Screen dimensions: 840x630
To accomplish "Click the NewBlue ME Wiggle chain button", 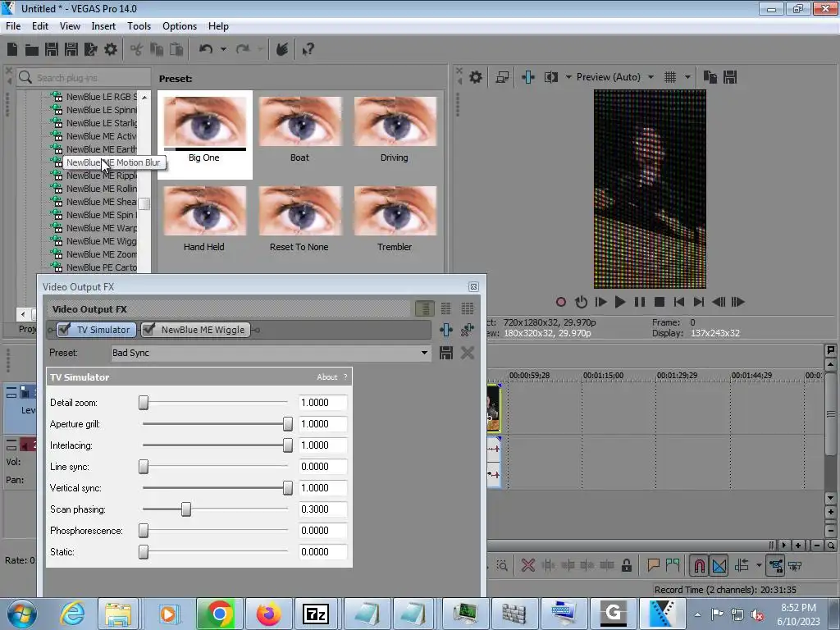I will click(x=196, y=330).
